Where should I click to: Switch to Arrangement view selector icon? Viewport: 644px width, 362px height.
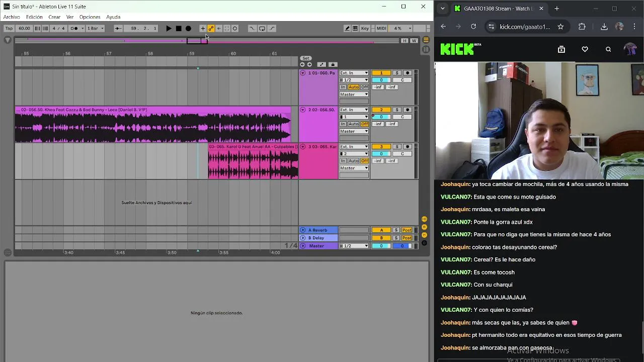pyautogui.click(x=426, y=40)
